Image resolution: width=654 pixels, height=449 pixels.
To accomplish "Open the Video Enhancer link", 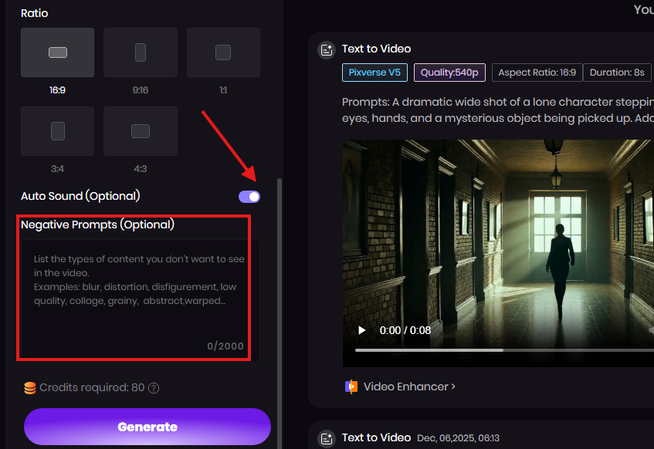I will (409, 387).
